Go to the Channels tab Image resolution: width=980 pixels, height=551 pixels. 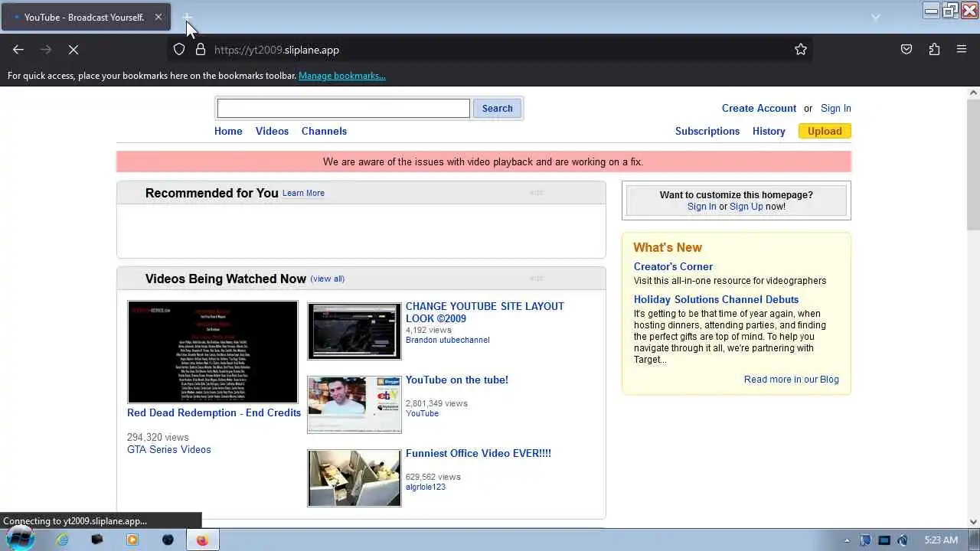point(324,131)
